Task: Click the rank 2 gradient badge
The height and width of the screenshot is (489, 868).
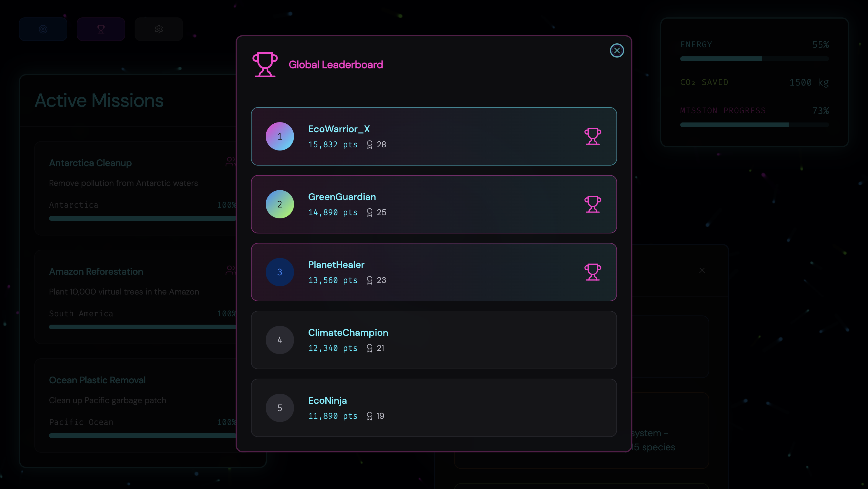Action: coord(280,204)
